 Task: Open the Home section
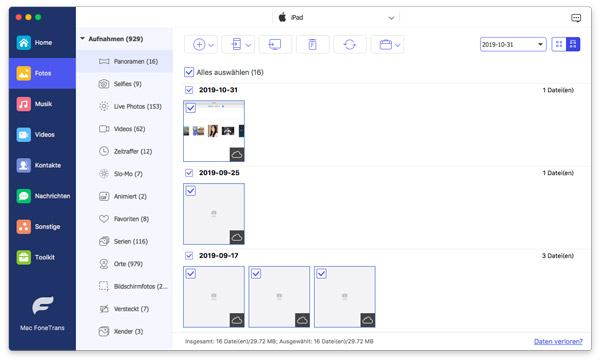[x=42, y=42]
